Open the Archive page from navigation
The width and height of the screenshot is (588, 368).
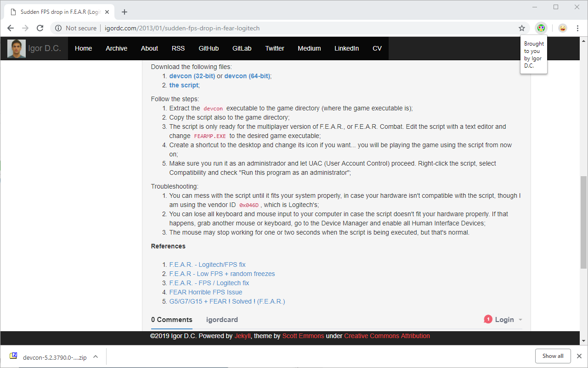click(116, 48)
